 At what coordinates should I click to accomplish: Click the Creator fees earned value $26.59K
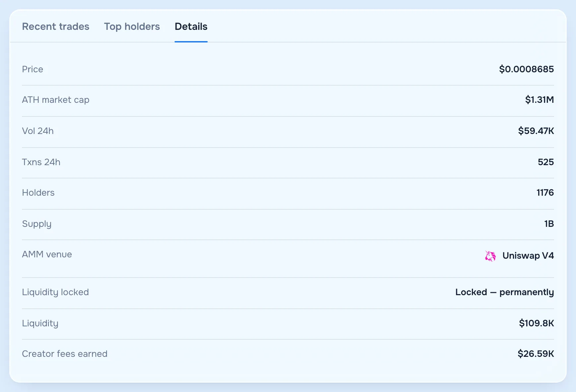[536, 354]
